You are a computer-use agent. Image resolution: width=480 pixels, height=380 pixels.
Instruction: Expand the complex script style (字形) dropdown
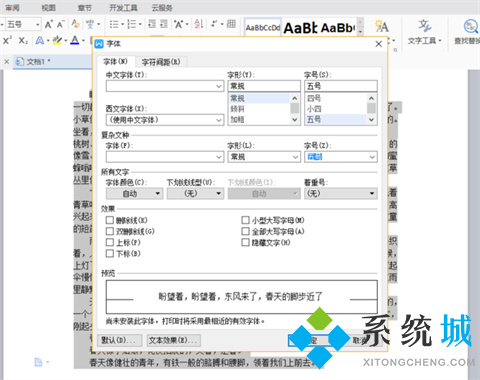tap(295, 157)
